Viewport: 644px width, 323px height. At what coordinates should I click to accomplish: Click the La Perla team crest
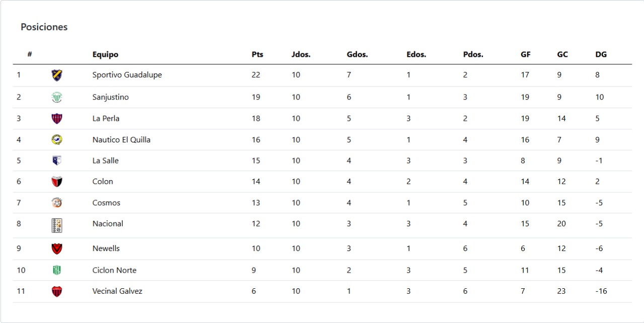coord(57,119)
